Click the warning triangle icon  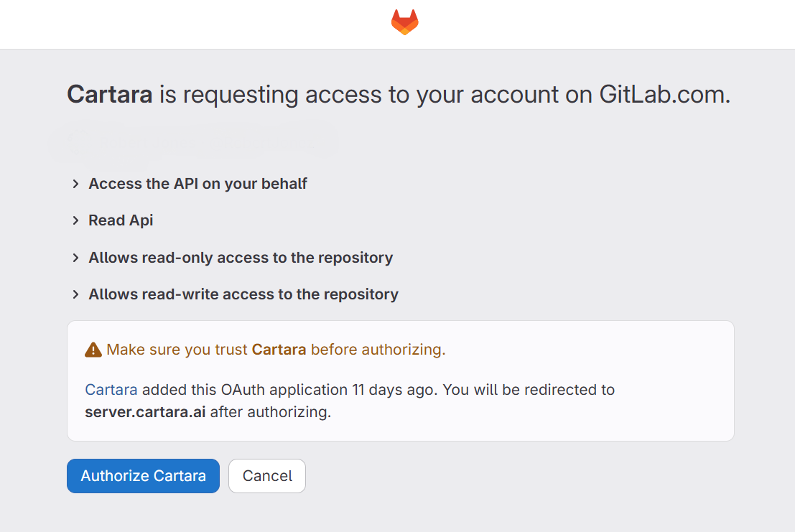click(x=93, y=349)
